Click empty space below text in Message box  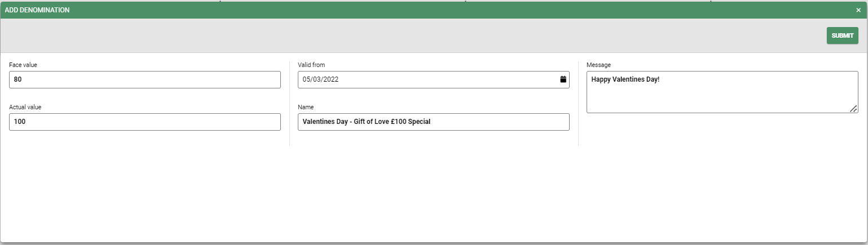716,101
